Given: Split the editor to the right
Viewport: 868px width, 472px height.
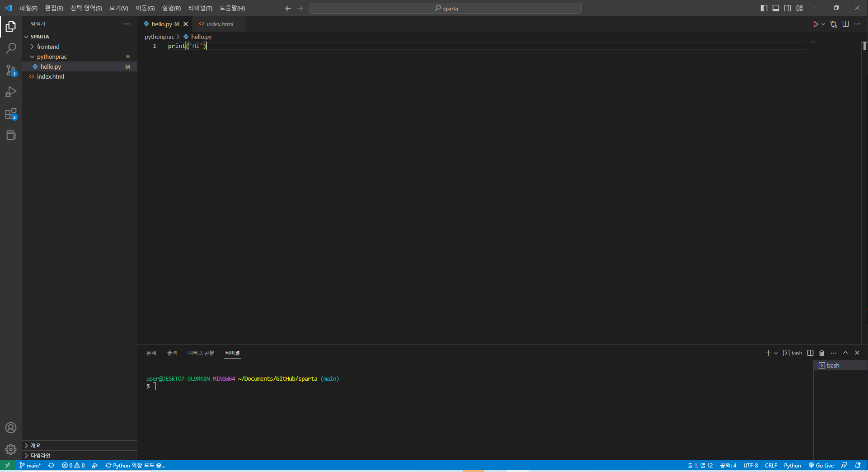Looking at the screenshot, I should tap(845, 24).
